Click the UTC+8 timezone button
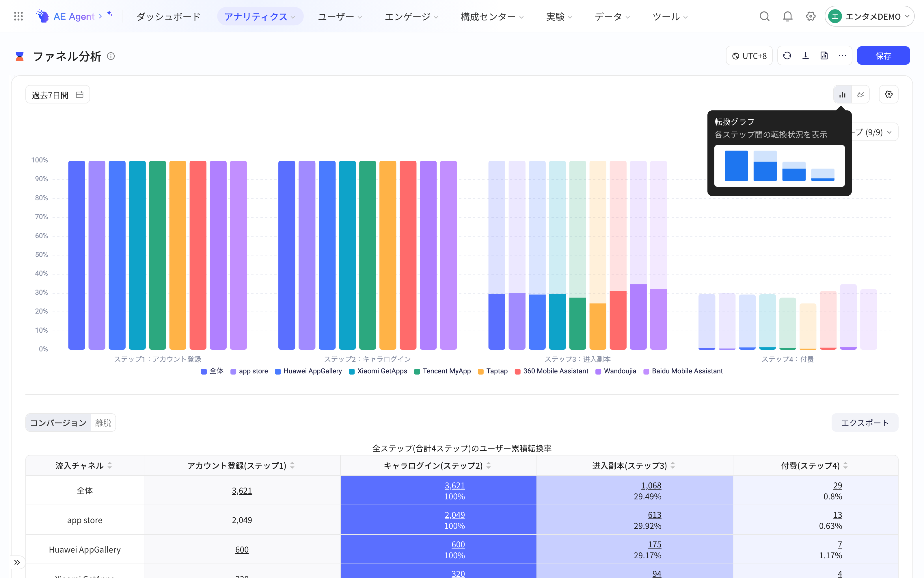Screen dimensions: 924x578 point(749,56)
